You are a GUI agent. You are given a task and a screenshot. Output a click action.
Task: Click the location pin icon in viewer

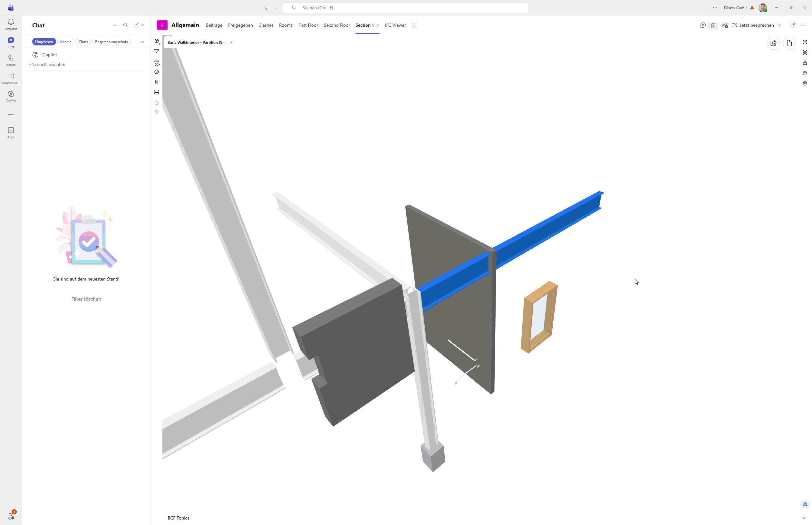click(x=805, y=83)
